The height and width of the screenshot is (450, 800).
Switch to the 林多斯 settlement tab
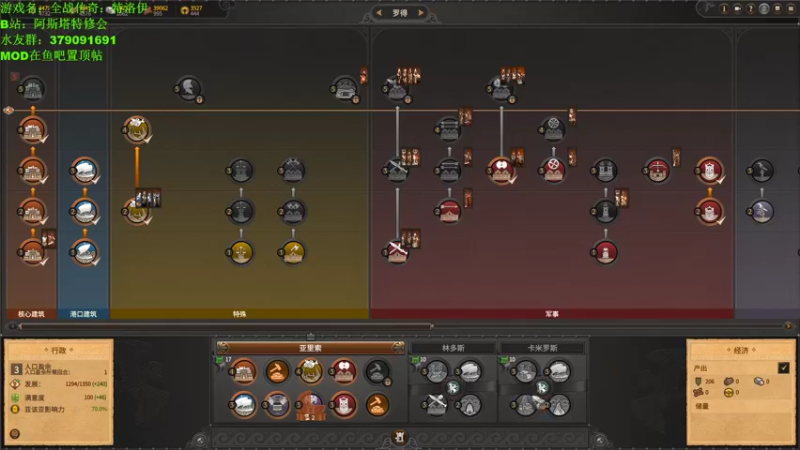453,348
